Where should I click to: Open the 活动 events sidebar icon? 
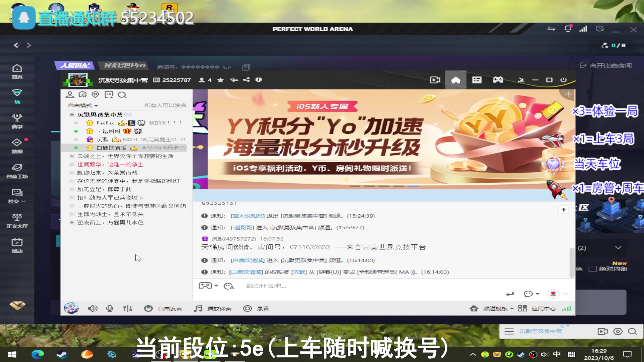pos(17,245)
